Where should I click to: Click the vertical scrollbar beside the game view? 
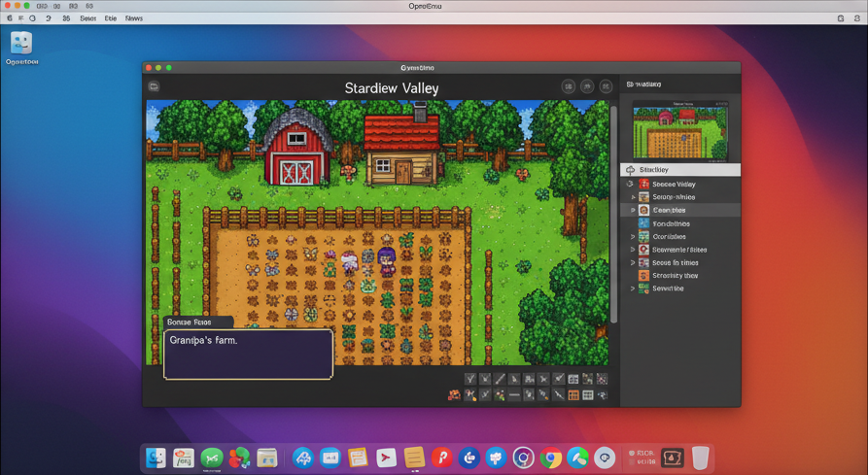613,214
